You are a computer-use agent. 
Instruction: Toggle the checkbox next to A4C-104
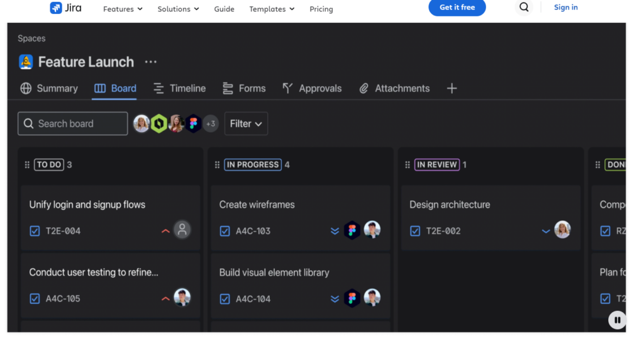pyautogui.click(x=225, y=299)
